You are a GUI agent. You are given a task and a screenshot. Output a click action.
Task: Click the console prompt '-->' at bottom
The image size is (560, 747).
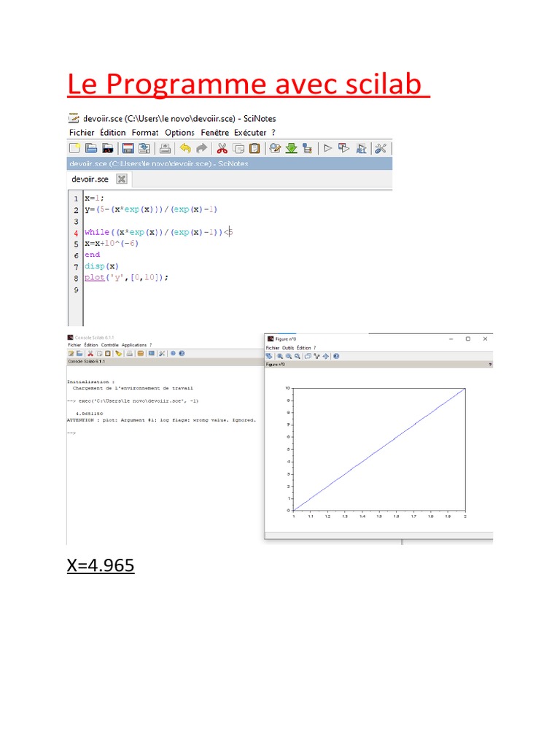pos(71,433)
